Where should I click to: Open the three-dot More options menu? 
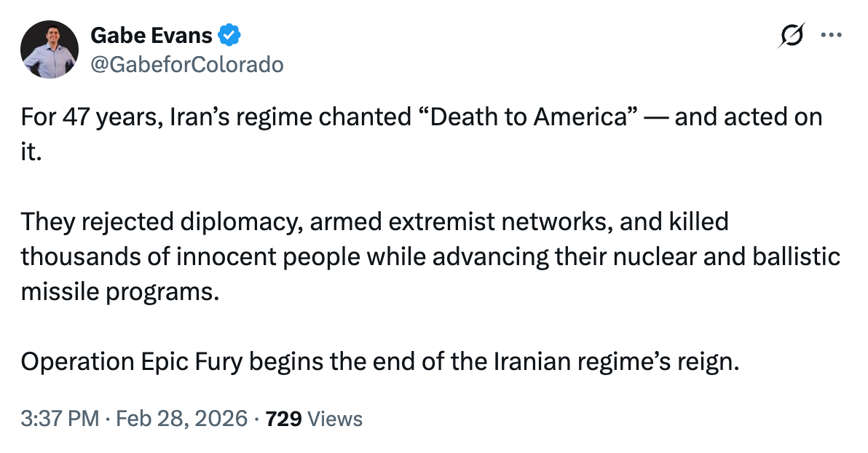830,35
